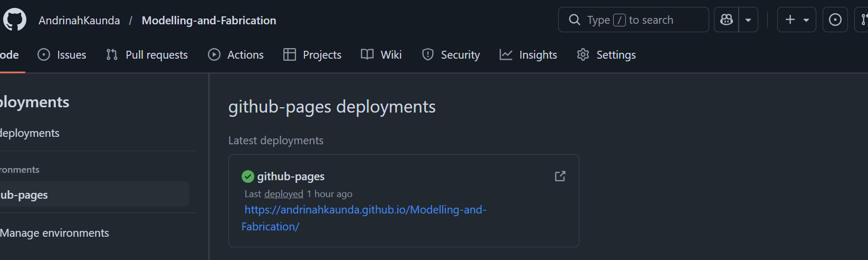Open the issues circle icon in header
868x260 pixels.
pyautogui.click(x=835, y=20)
